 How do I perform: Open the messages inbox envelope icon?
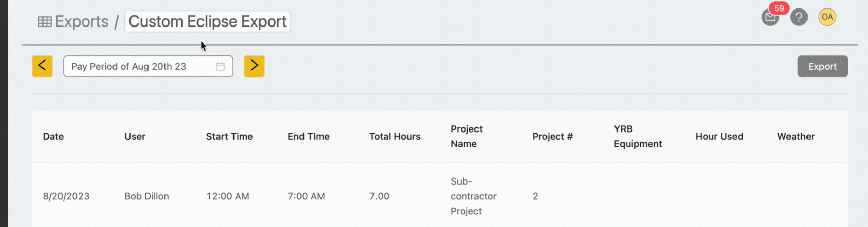pyautogui.click(x=769, y=18)
